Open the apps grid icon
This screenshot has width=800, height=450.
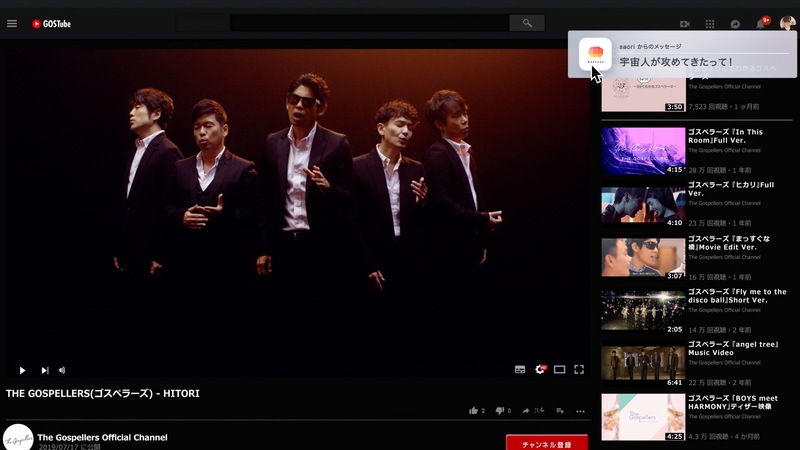point(710,24)
